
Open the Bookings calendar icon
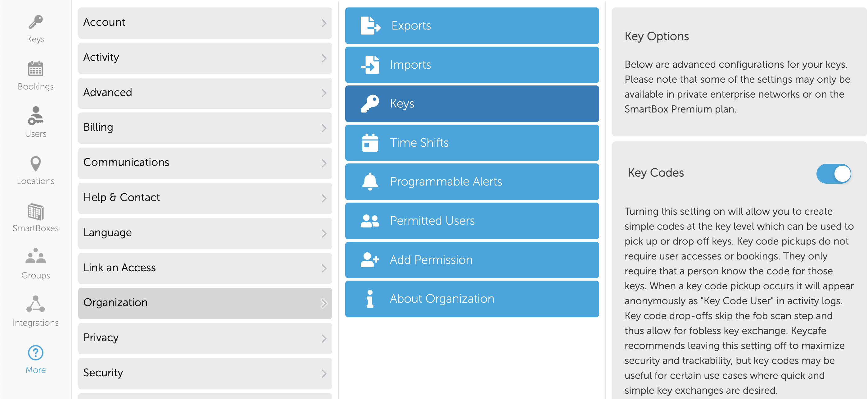(35, 70)
